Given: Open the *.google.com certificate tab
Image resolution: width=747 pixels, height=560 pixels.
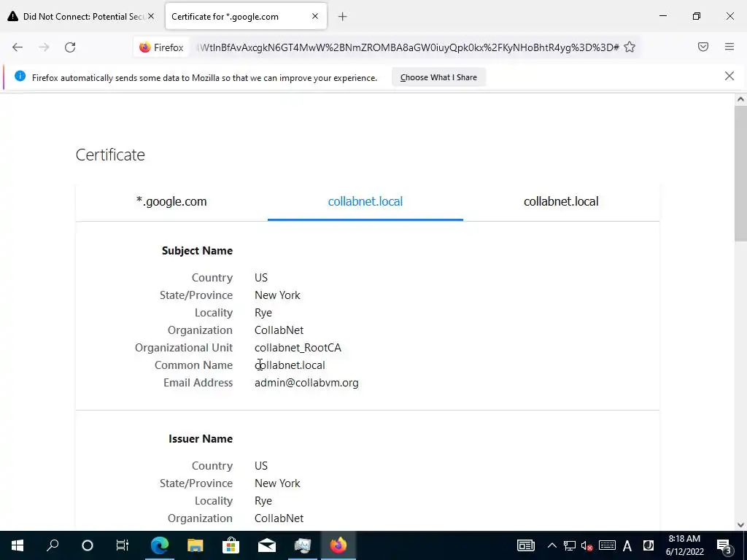Looking at the screenshot, I should [171, 201].
